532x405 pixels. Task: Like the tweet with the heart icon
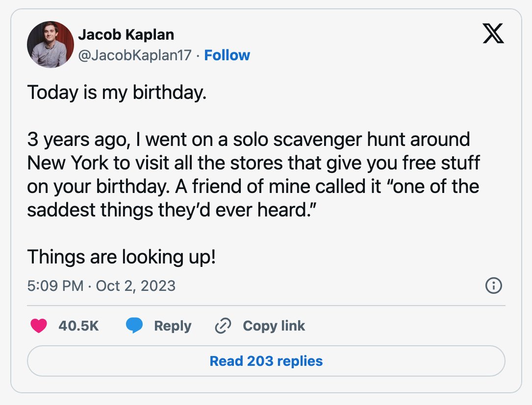39,326
